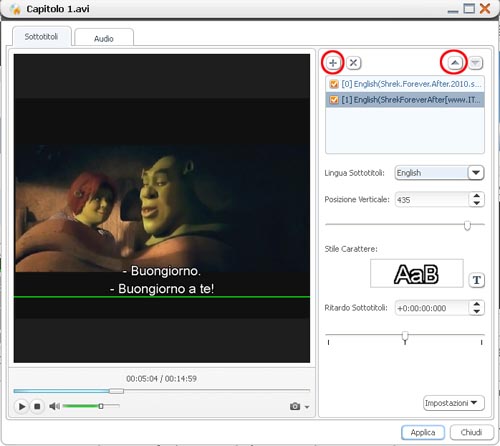Click the subtitle delay time field

[432, 308]
